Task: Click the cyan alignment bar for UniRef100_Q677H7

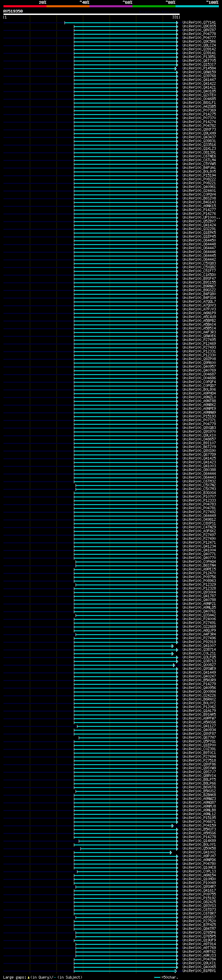Action: (128, 737)
